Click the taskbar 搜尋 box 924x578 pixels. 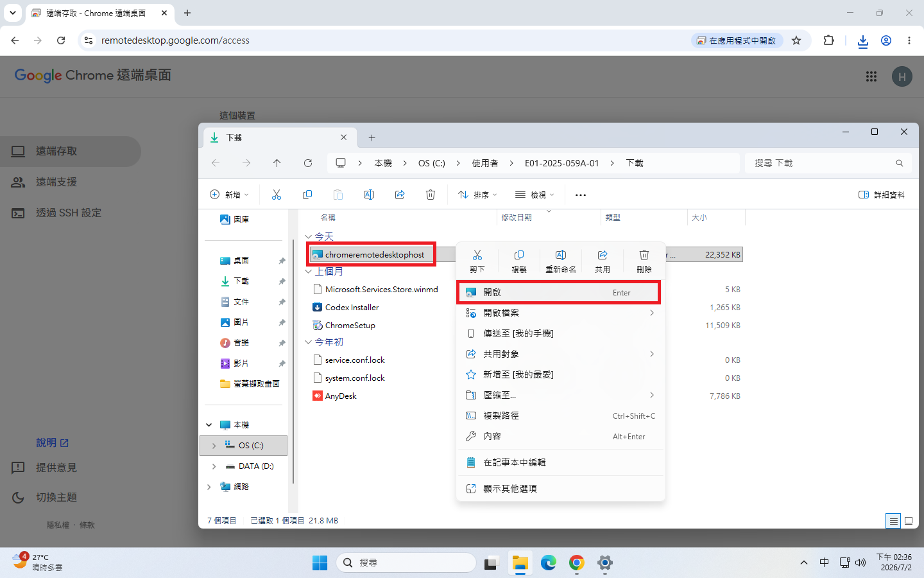[406, 563]
